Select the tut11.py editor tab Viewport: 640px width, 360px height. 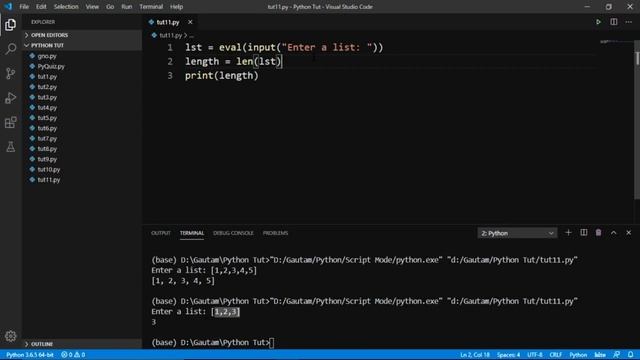pos(168,22)
